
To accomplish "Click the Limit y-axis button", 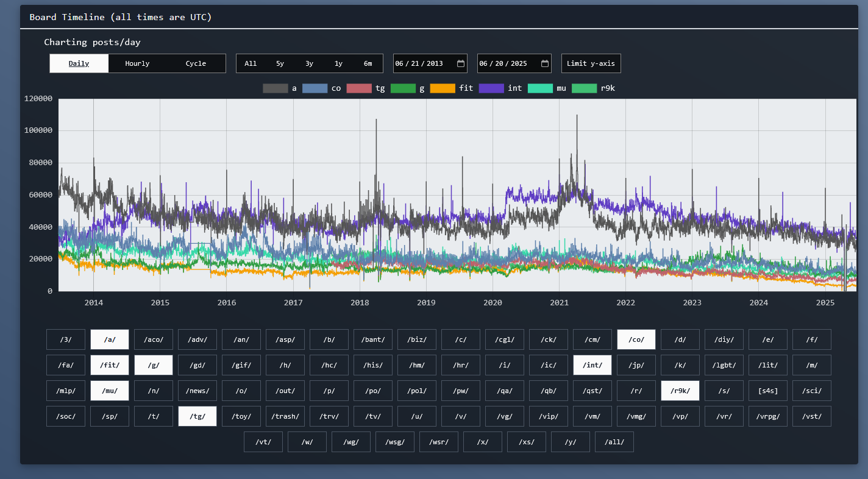I will pyautogui.click(x=591, y=63).
